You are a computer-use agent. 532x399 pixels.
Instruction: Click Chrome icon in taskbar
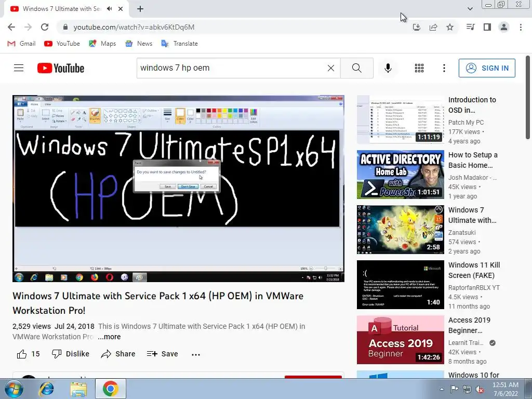click(x=110, y=389)
